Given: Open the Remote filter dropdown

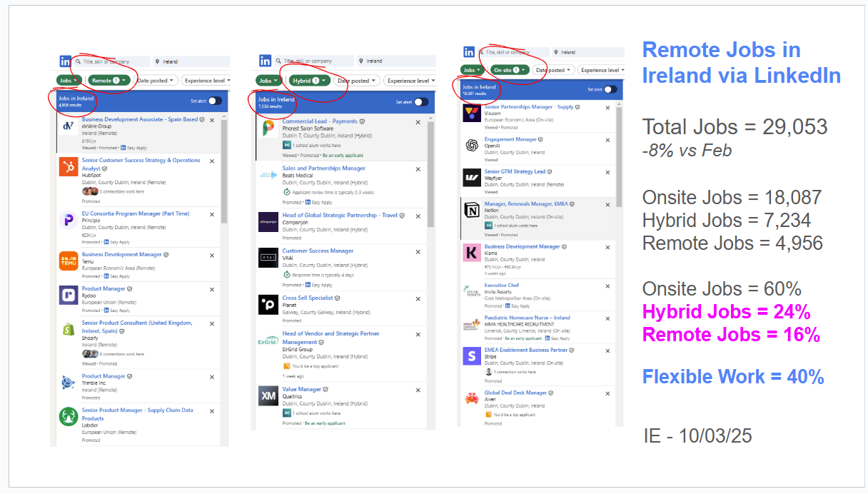Looking at the screenshot, I should coord(109,81).
